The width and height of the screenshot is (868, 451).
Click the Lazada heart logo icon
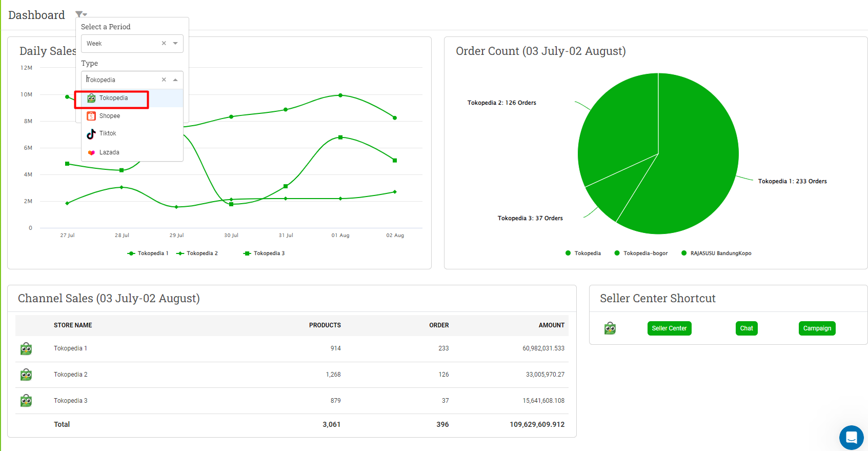point(91,152)
